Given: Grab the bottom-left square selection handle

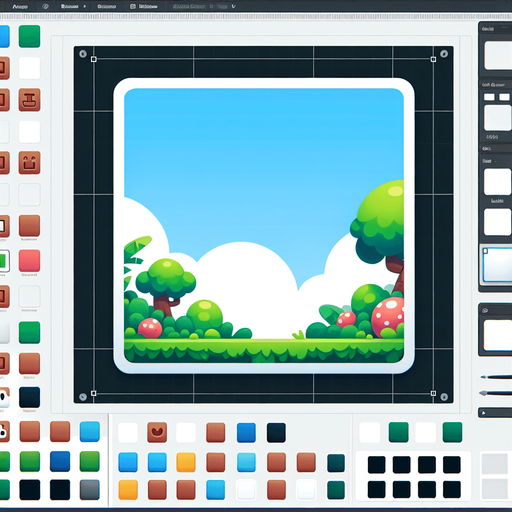Looking at the screenshot, I should click(94, 393).
